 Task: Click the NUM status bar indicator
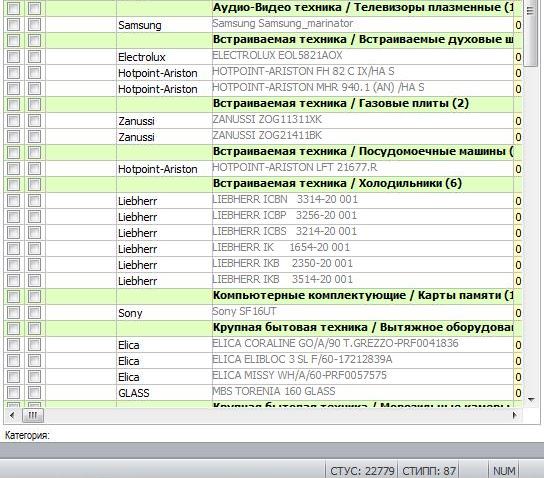(x=504, y=471)
